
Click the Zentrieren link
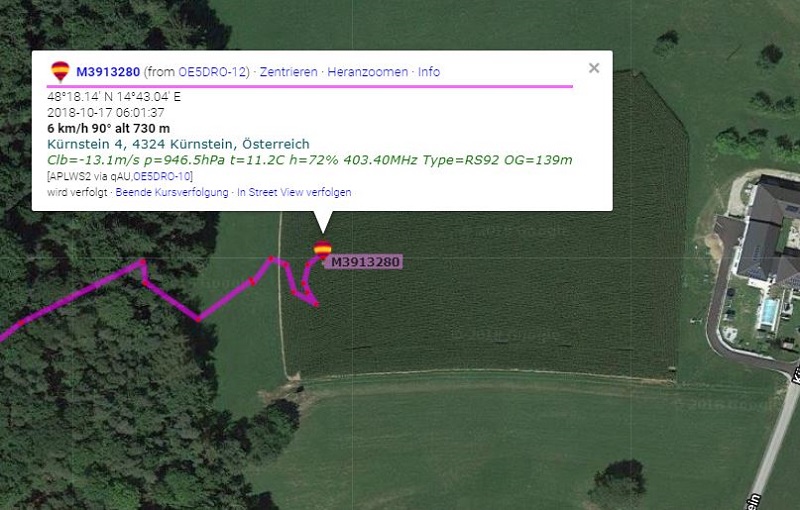288,72
